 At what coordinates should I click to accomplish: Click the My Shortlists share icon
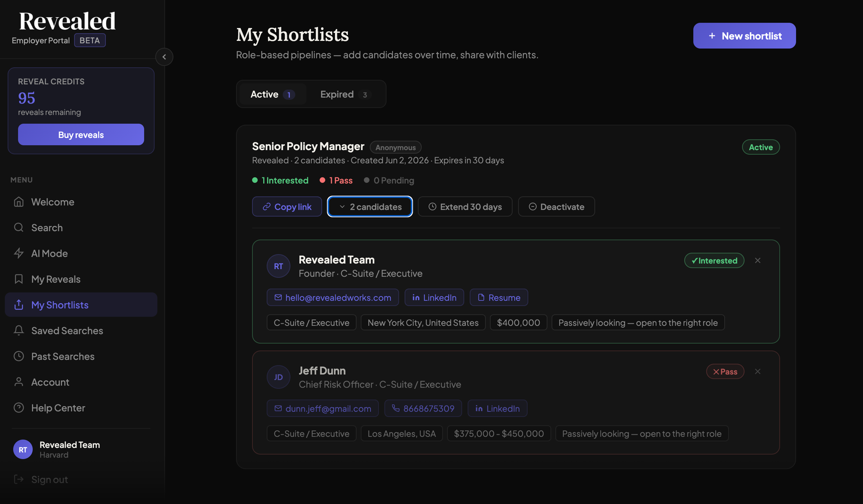19,305
